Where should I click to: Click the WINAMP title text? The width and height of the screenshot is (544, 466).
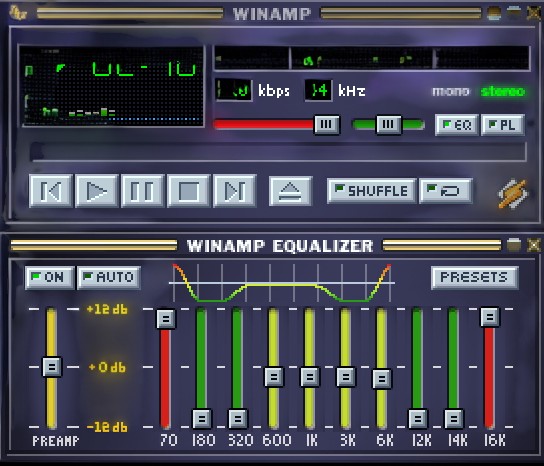pos(272,14)
